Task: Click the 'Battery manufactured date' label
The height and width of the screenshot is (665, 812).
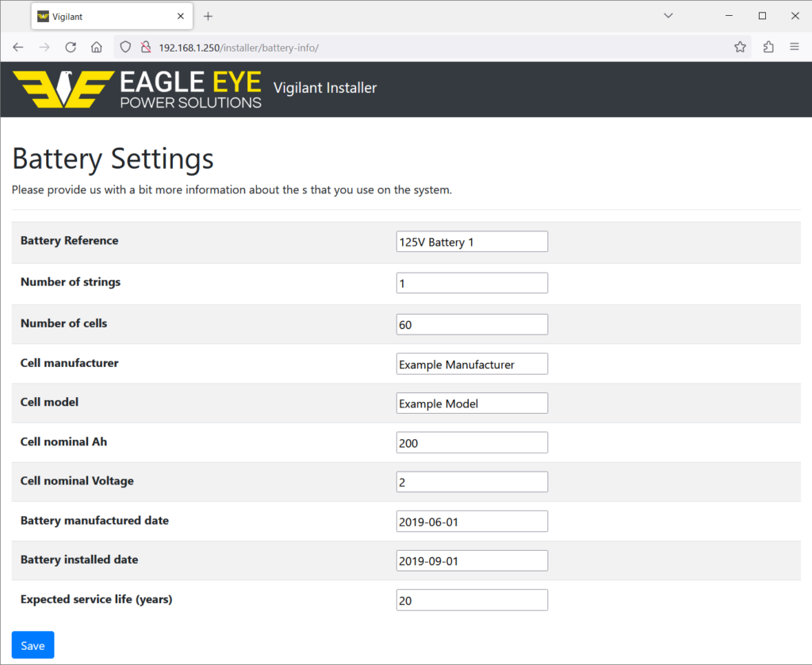Action: pyautogui.click(x=95, y=521)
